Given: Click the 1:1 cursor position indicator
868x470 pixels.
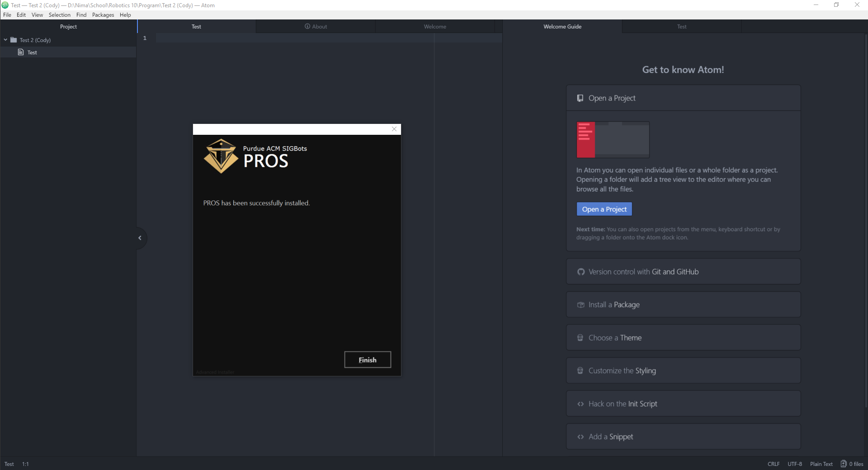Looking at the screenshot, I should (x=25, y=464).
